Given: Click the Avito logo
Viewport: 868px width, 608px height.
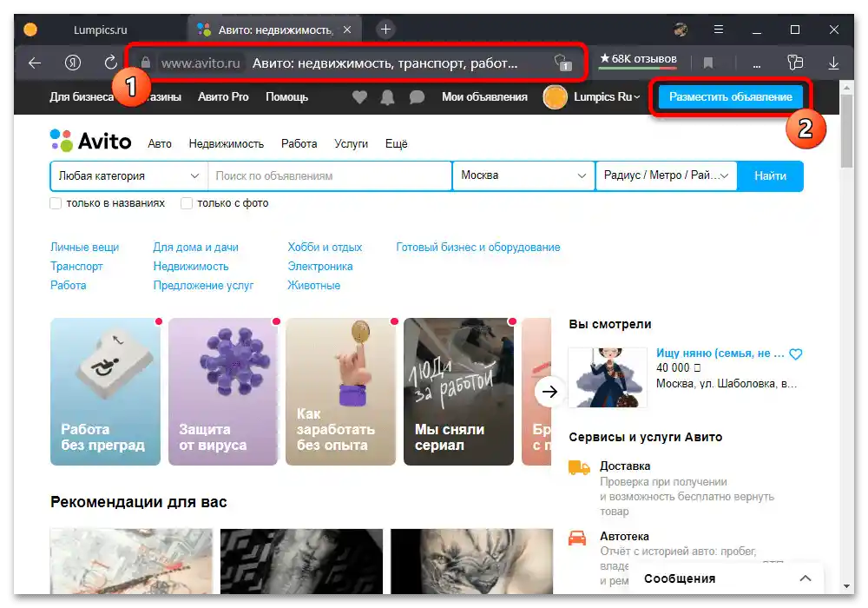Looking at the screenshot, I should (91, 141).
